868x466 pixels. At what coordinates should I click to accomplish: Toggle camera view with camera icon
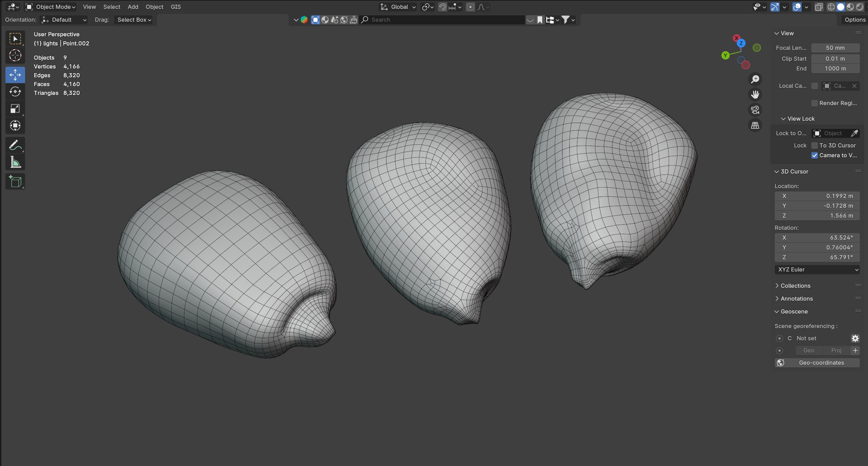tap(755, 110)
